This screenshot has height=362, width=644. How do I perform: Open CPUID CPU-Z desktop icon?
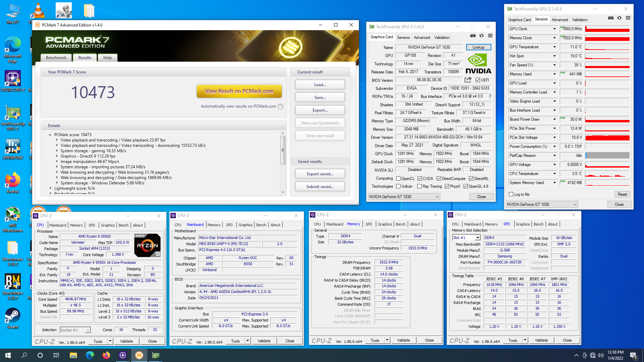point(12,81)
